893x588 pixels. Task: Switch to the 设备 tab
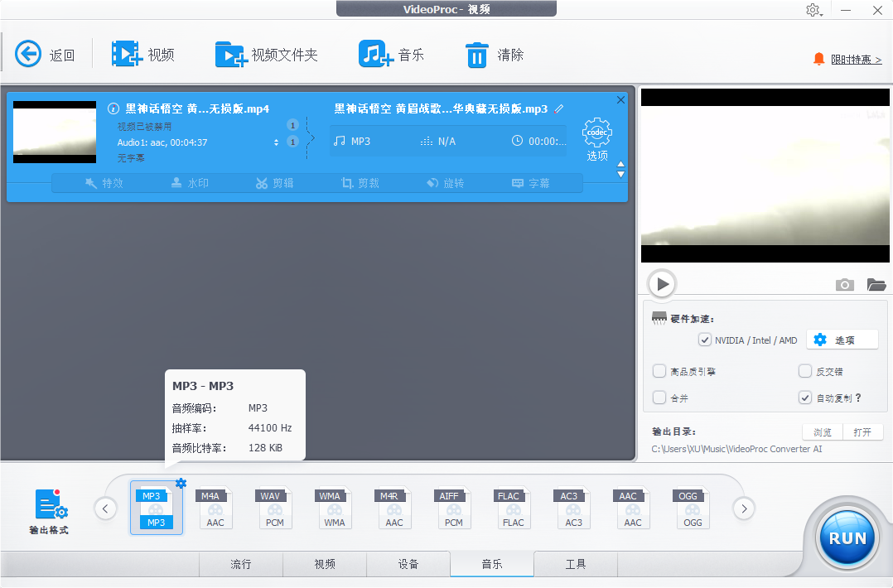(408, 564)
